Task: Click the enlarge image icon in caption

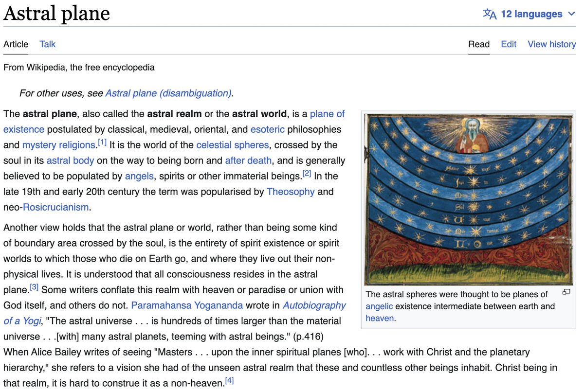Action: click(566, 292)
